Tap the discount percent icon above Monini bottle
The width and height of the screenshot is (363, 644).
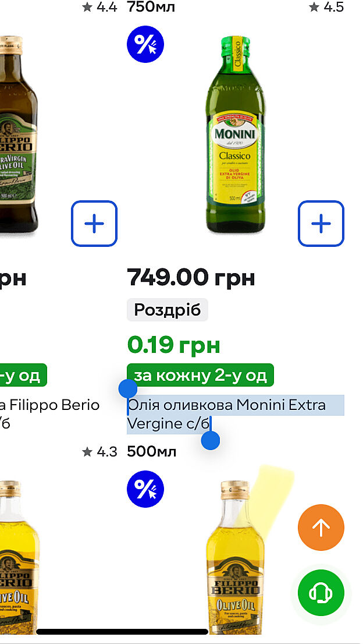(145, 44)
